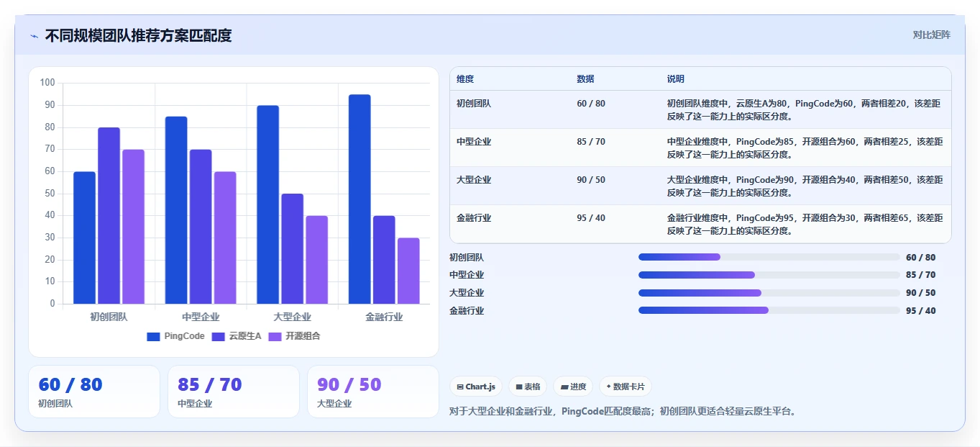Click the panel title 不同规模团队推荐方案匹配度
This screenshot has width=980, height=447.
pos(139,35)
